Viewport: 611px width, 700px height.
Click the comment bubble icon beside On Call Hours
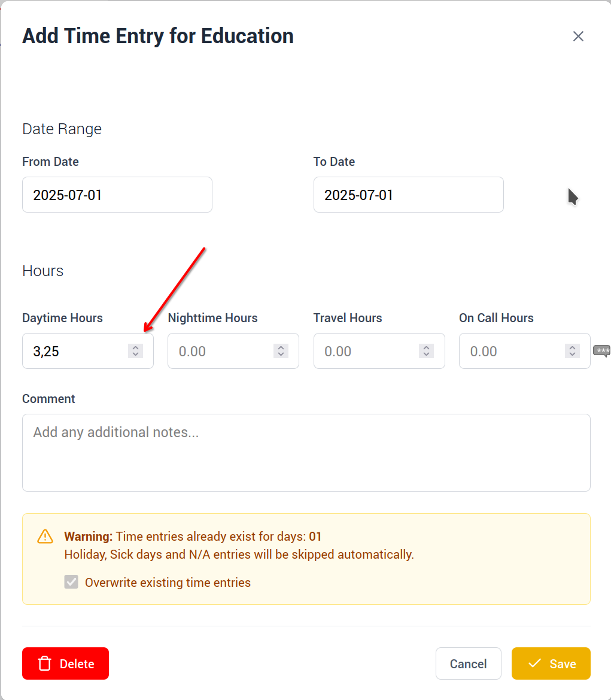(601, 351)
